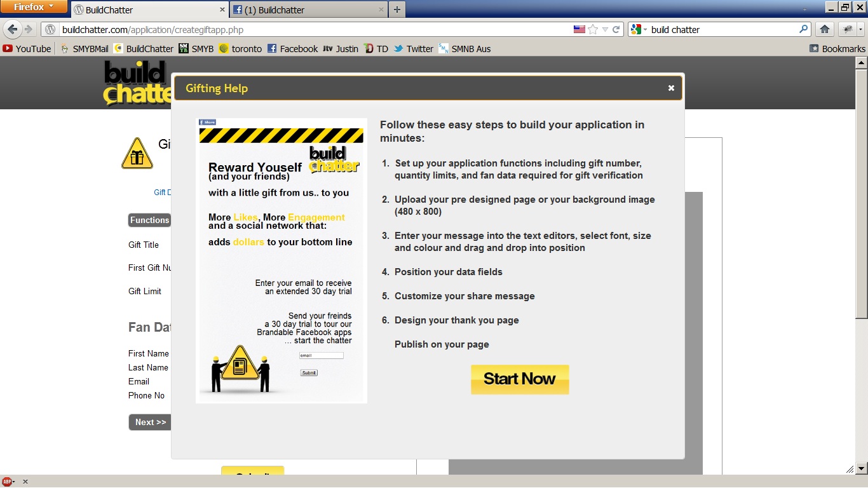
Task: Click the BuildChatter logo in the page header
Action: (137, 83)
